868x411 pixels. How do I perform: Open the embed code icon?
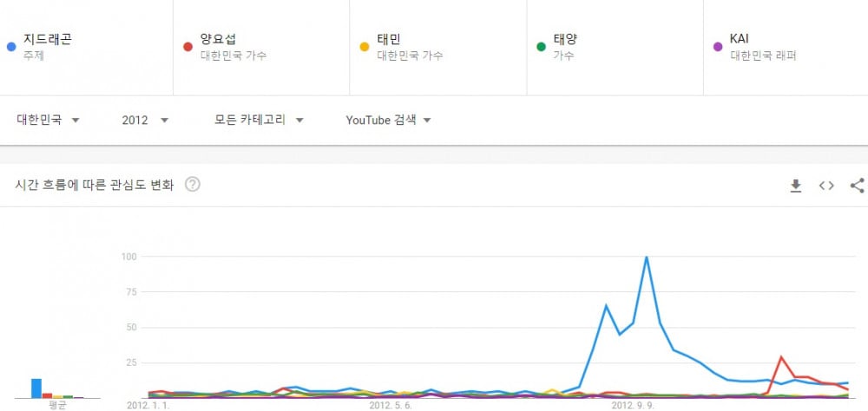(x=826, y=186)
